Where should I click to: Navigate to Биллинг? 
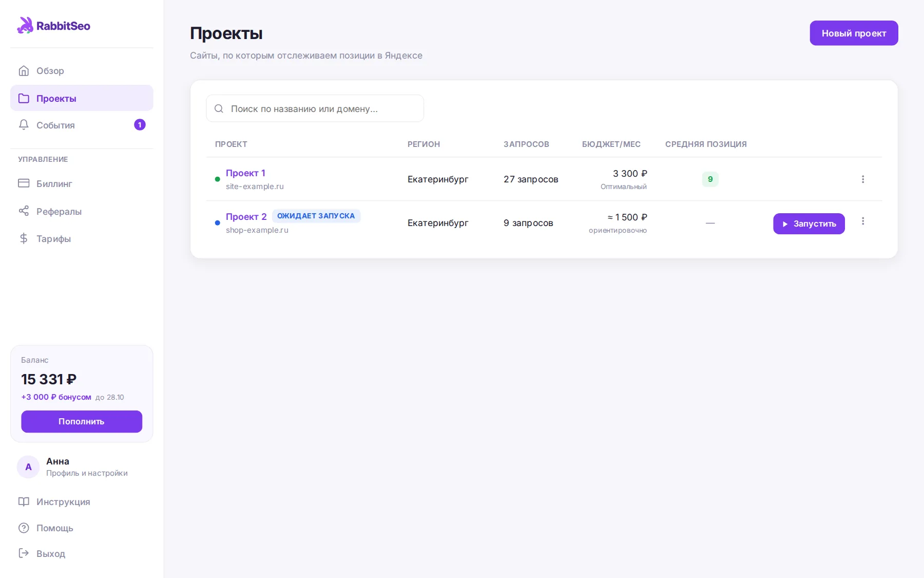pos(82,183)
